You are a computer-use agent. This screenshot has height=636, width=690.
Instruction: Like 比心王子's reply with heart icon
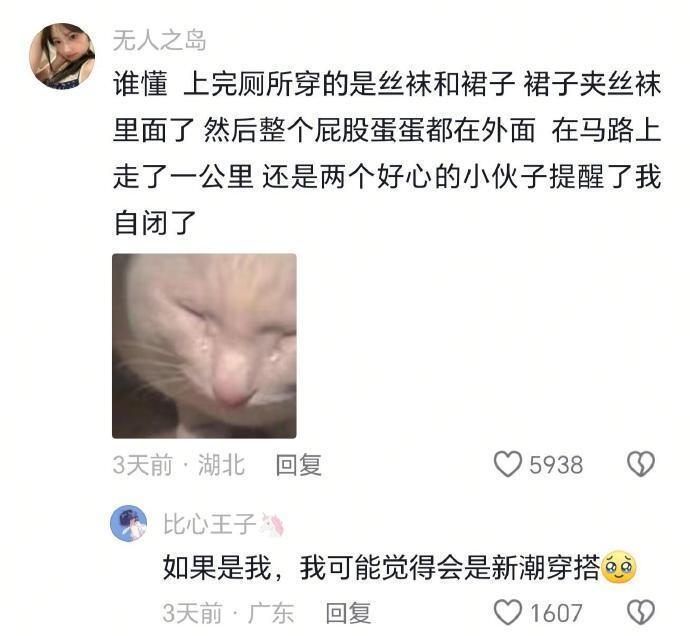[507, 612]
